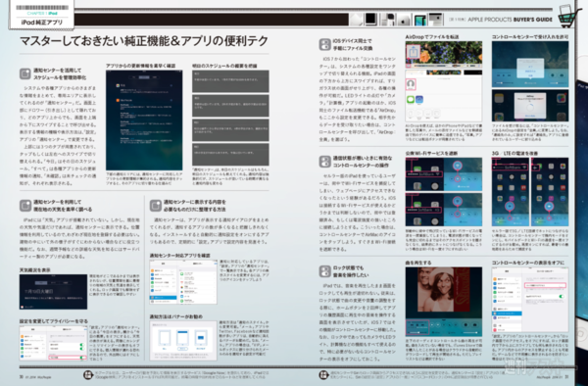Click the music playback controls in album screenshot
The image size is (588, 386).
417,327
